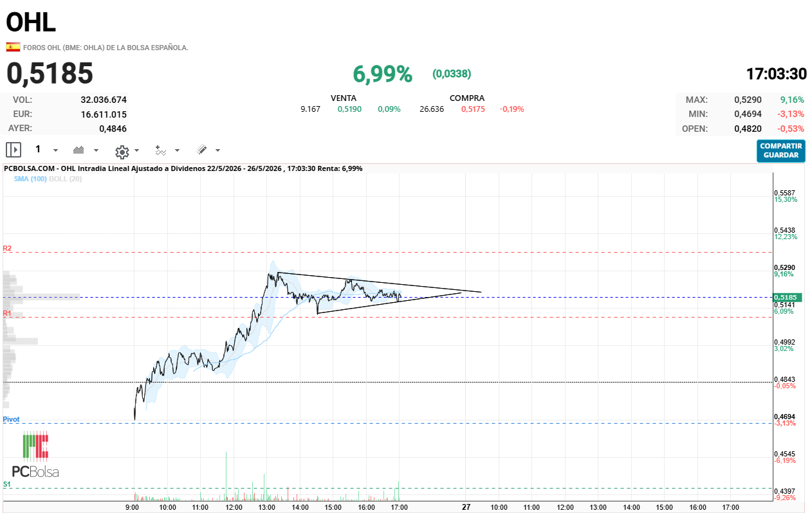Click the OPEN value 0,4820
Viewport: 812px width, 513px height.
click(748, 129)
